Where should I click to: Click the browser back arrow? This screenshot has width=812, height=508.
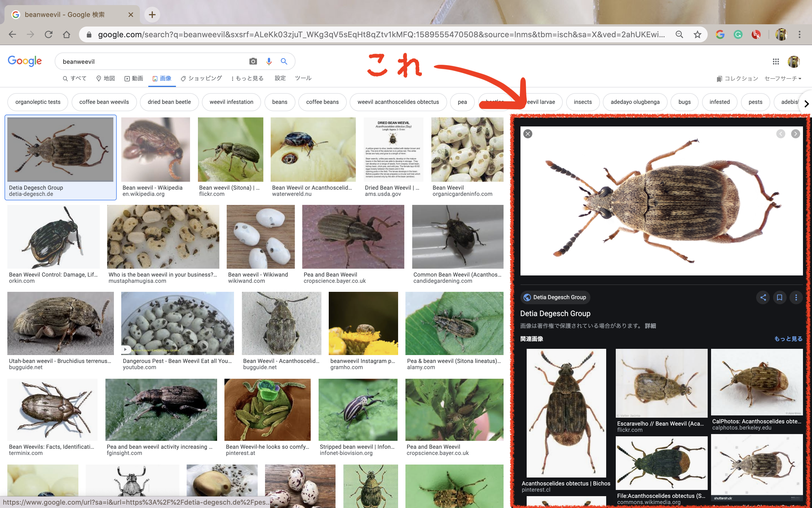(x=12, y=34)
